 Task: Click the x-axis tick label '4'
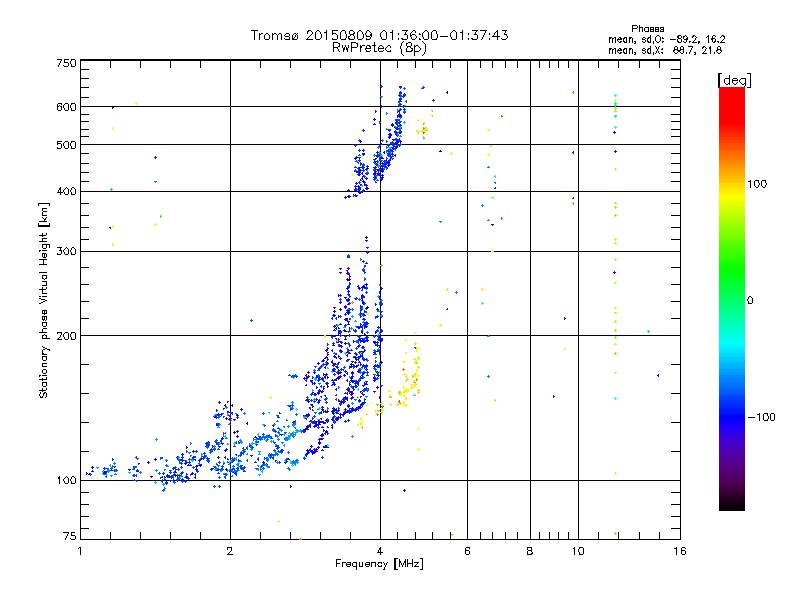[x=380, y=551]
